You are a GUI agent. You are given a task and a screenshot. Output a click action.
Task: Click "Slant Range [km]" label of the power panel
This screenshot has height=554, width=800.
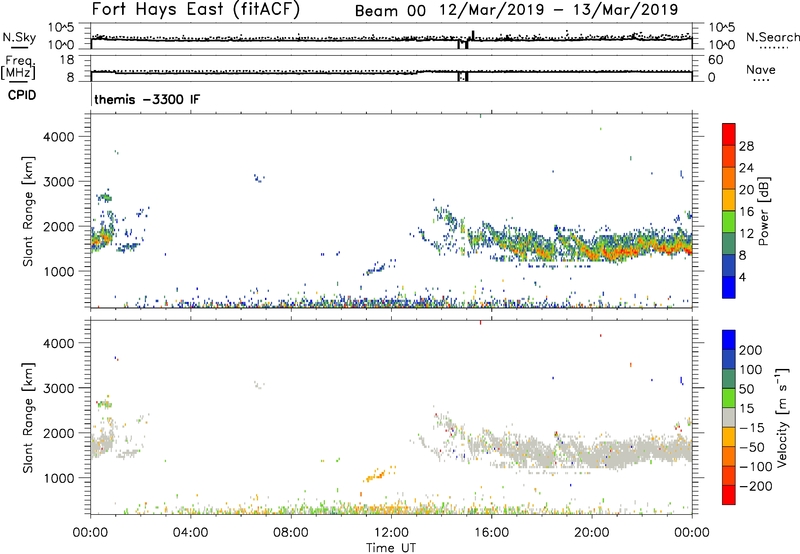[28, 211]
